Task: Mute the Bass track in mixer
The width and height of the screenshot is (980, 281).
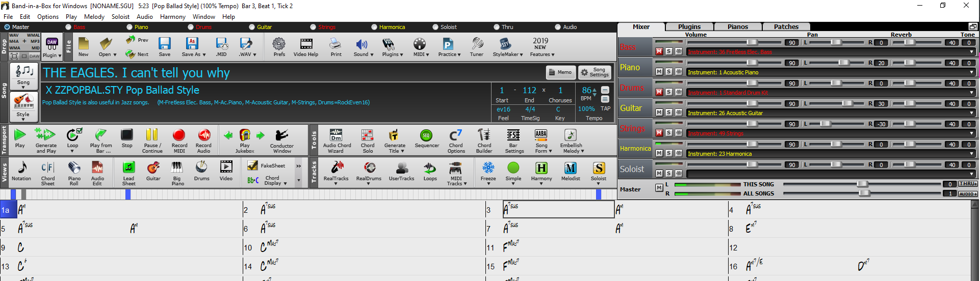Action: click(659, 51)
